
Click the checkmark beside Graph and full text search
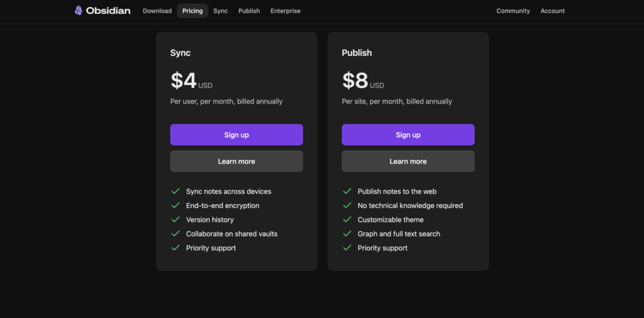tap(347, 234)
